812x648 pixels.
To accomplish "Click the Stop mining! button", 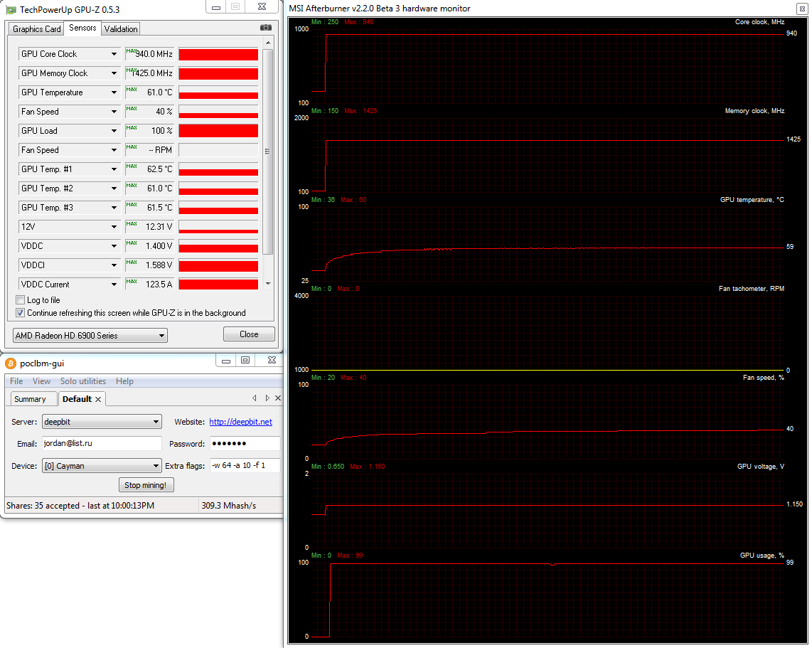I will click(146, 485).
